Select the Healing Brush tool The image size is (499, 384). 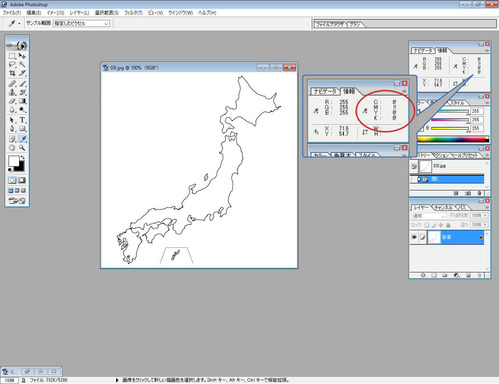click(x=12, y=84)
